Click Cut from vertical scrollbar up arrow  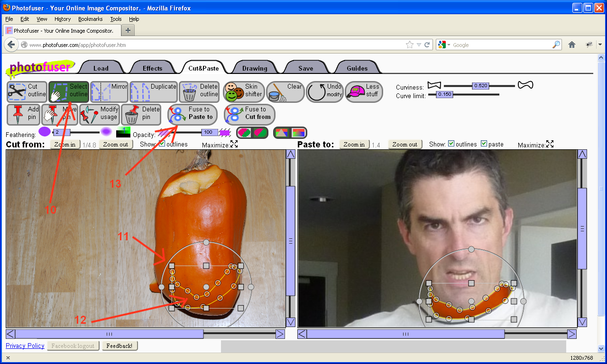click(291, 154)
